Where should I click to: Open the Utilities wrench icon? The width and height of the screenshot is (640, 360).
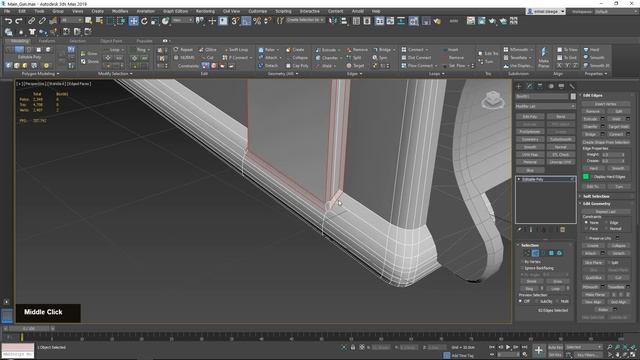click(572, 86)
